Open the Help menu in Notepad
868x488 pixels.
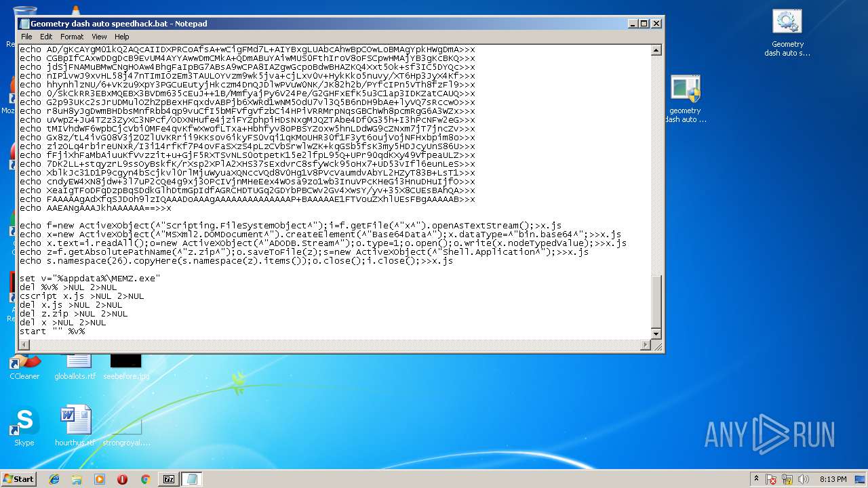(122, 37)
